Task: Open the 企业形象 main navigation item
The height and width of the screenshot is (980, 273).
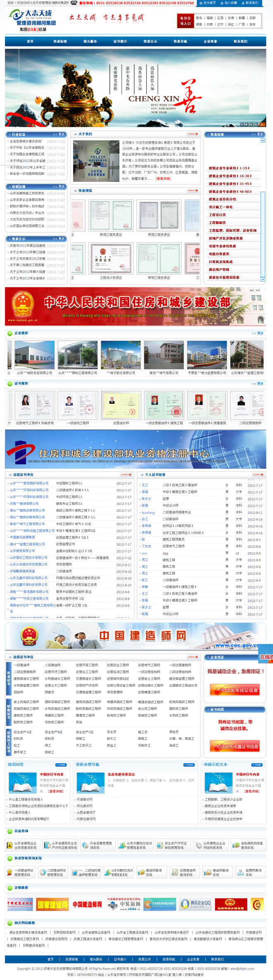Action: [x=210, y=41]
